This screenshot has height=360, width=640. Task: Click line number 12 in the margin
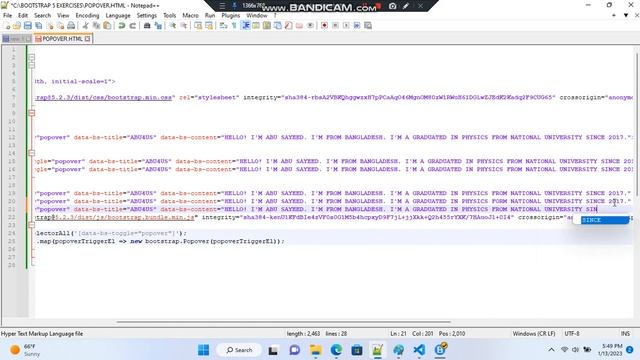11,137
